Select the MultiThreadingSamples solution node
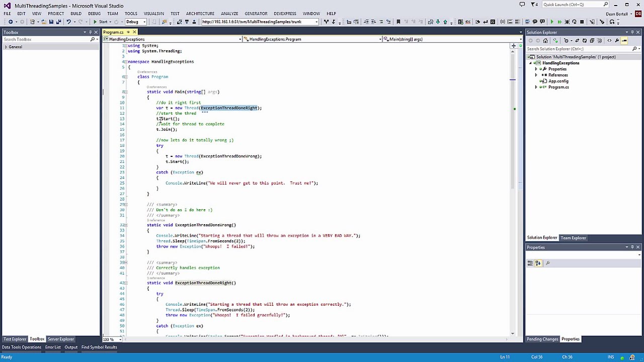This screenshot has height=362, width=644. click(576, 57)
